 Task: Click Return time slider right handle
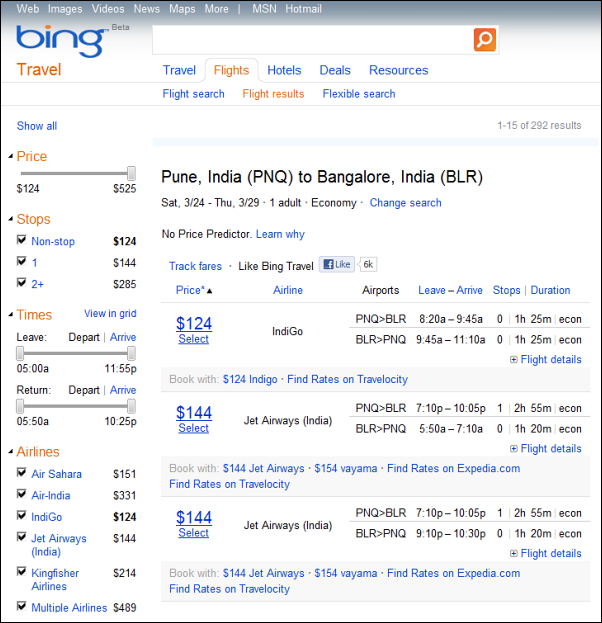131,406
